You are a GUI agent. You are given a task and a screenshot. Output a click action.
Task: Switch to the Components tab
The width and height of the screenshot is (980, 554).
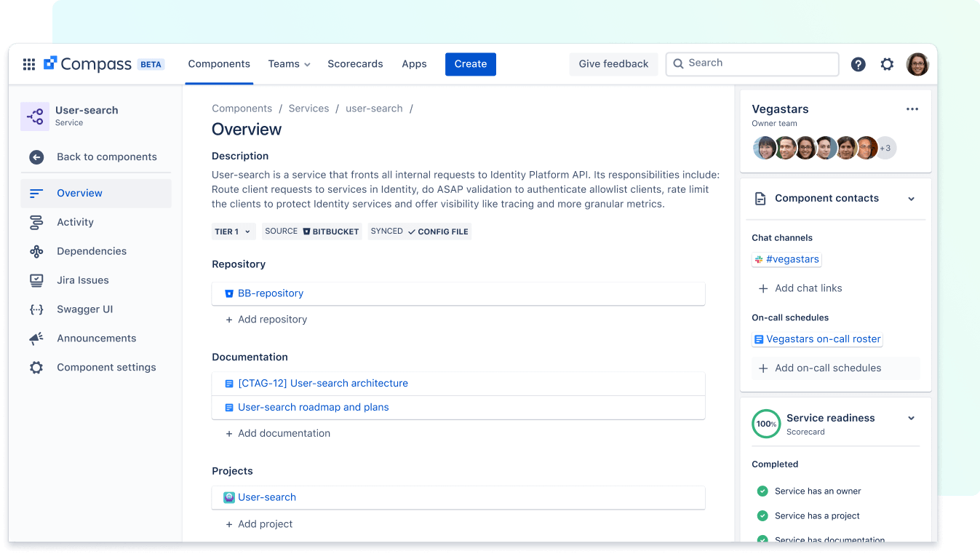tap(218, 64)
